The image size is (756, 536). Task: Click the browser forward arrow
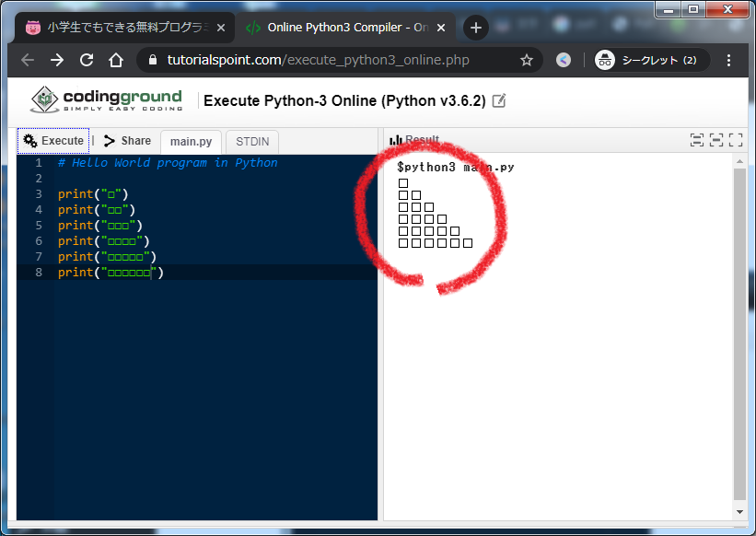pos(57,60)
